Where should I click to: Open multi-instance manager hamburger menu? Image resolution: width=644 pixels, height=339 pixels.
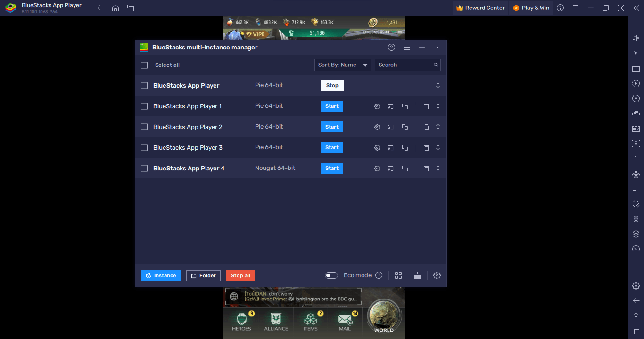click(407, 48)
